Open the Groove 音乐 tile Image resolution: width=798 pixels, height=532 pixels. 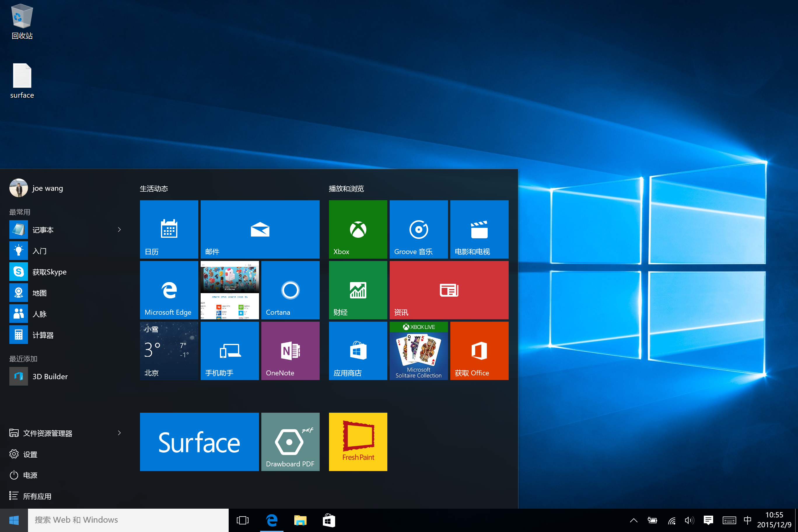[x=418, y=229]
